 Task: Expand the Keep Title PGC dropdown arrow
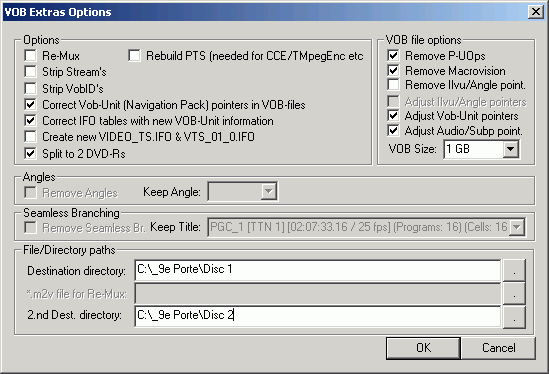(x=517, y=227)
